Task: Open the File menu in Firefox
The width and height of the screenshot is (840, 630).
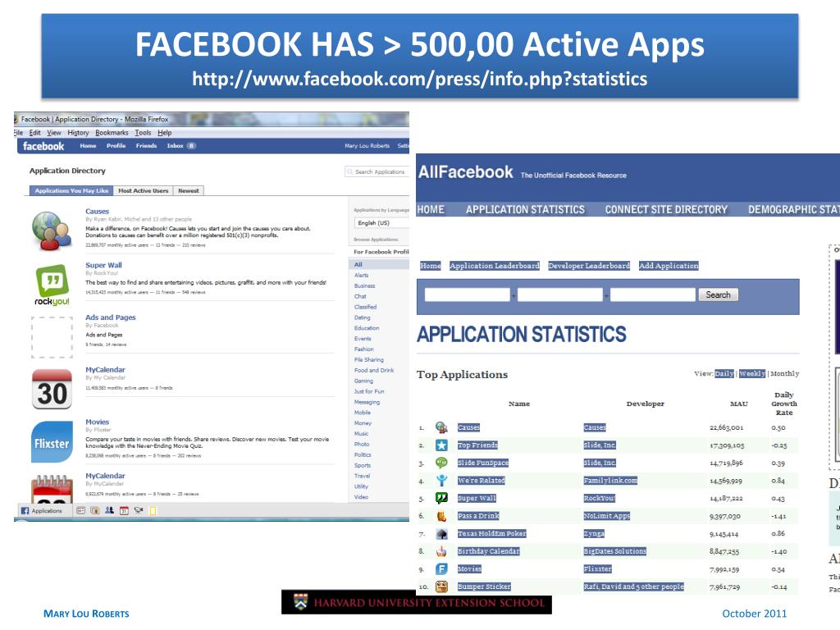Action: click(19, 132)
